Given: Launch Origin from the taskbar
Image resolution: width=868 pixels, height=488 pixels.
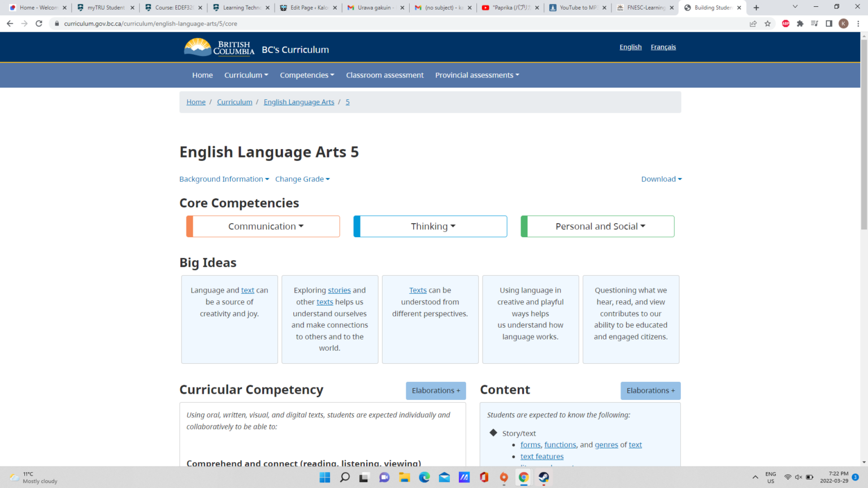Looking at the screenshot, I should (x=503, y=477).
